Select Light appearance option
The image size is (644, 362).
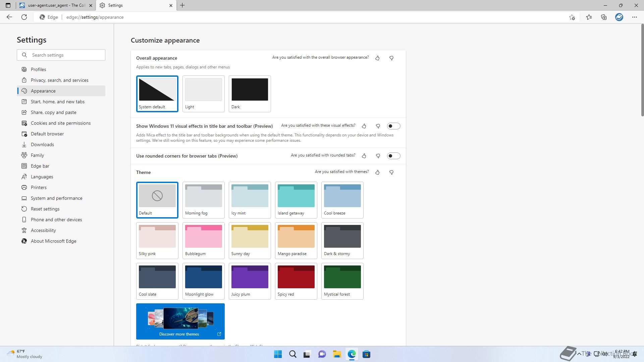(x=204, y=94)
